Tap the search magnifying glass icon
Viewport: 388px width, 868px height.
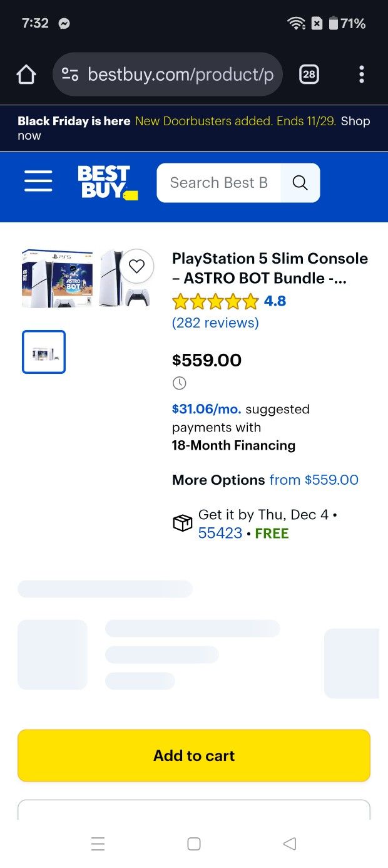click(x=300, y=182)
